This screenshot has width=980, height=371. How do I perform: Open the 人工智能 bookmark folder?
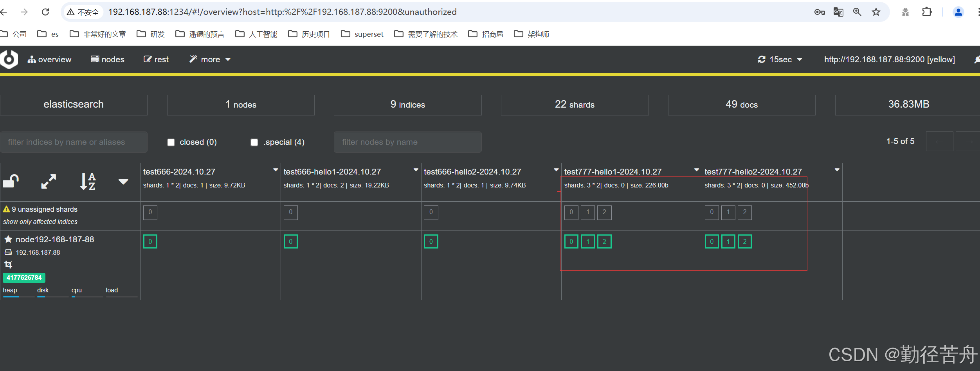[x=256, y=34]
